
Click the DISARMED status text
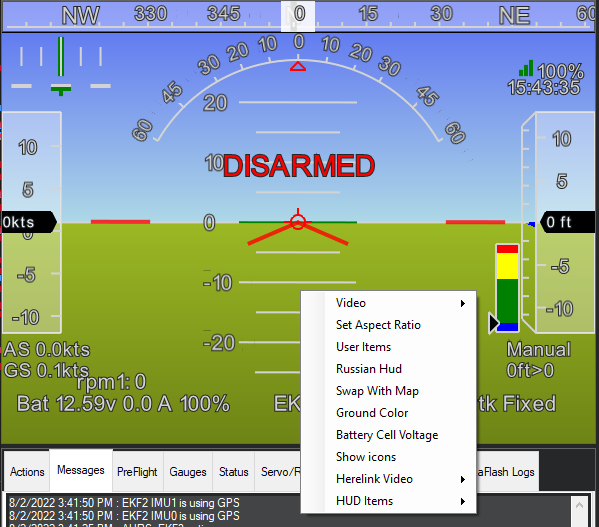[299, 166]
